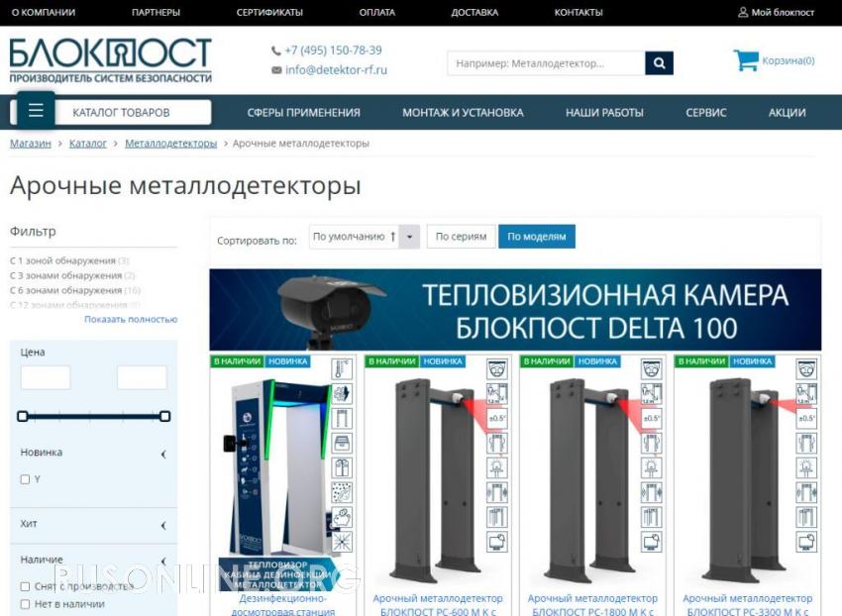Viewport: 842px width, 616px height.
Task: Open the 'Контакты' menu item
Action: point(579,12)
